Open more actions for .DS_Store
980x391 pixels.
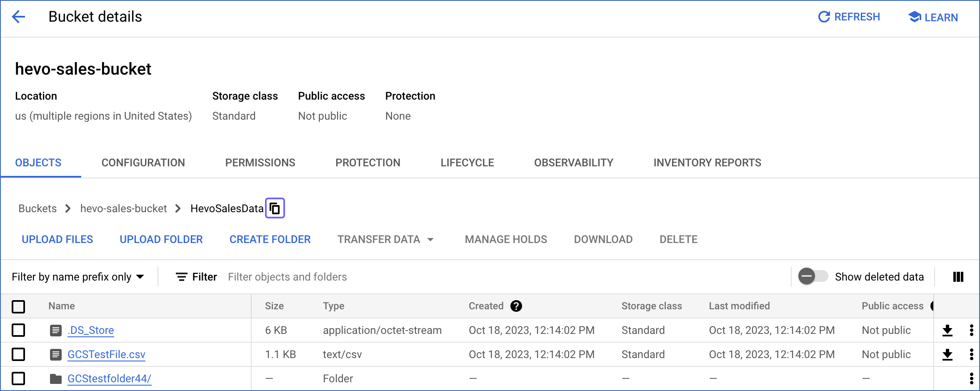click(x=971, y=330)
